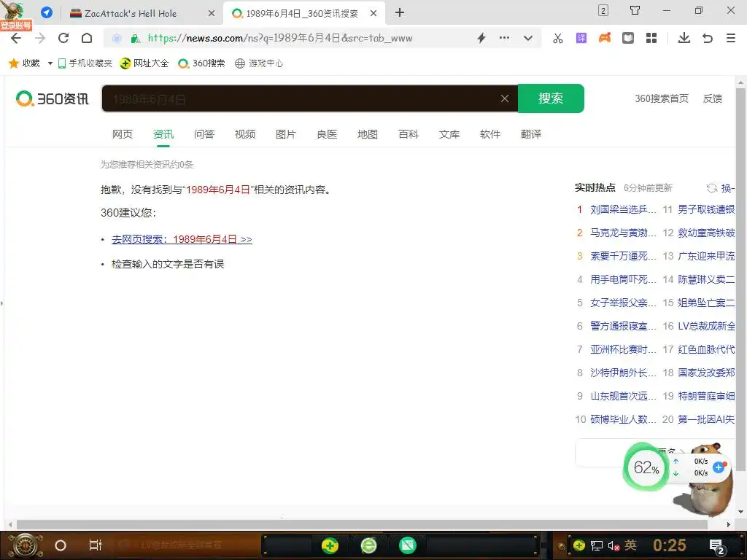Open hot topic 10 硕博毕业人数
747x560 pixels.
(x=623, y=419)
